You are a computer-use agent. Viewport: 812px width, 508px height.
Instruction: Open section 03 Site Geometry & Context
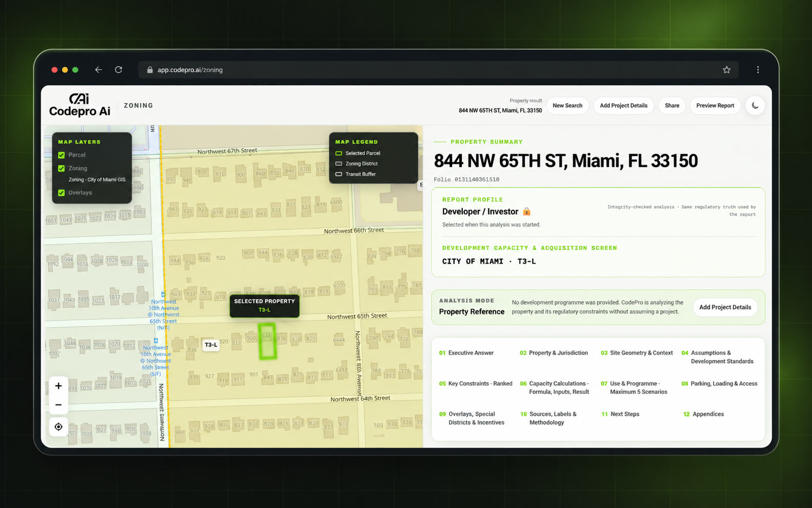click(x=637, y=353)
